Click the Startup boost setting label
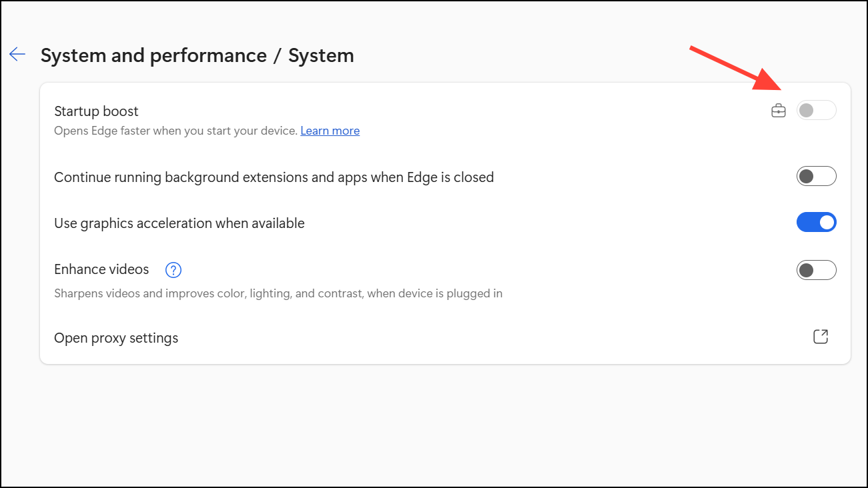Viewport: 868px width, 488px height. pyautogui.click(x=96, y=111)
